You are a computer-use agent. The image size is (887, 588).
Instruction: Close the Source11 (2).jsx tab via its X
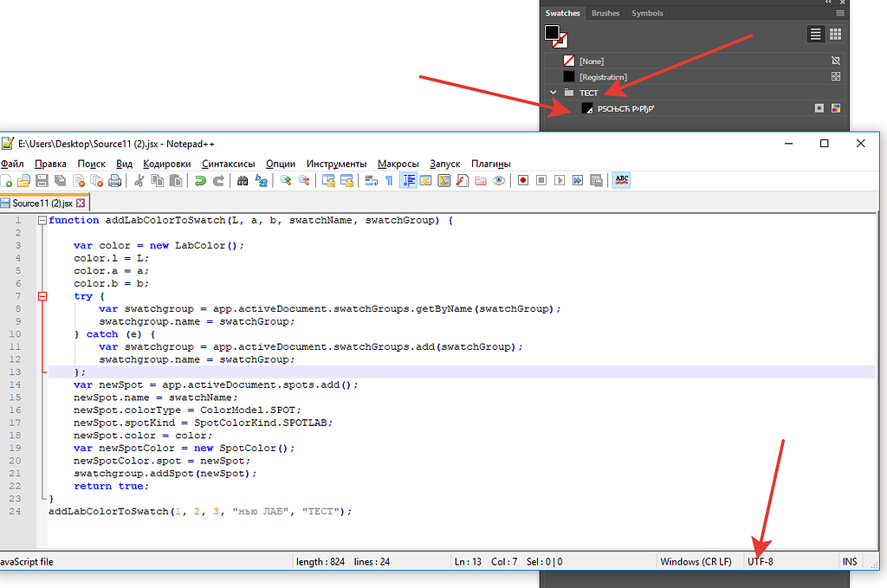pyautogui.click(x=81, y=203)
